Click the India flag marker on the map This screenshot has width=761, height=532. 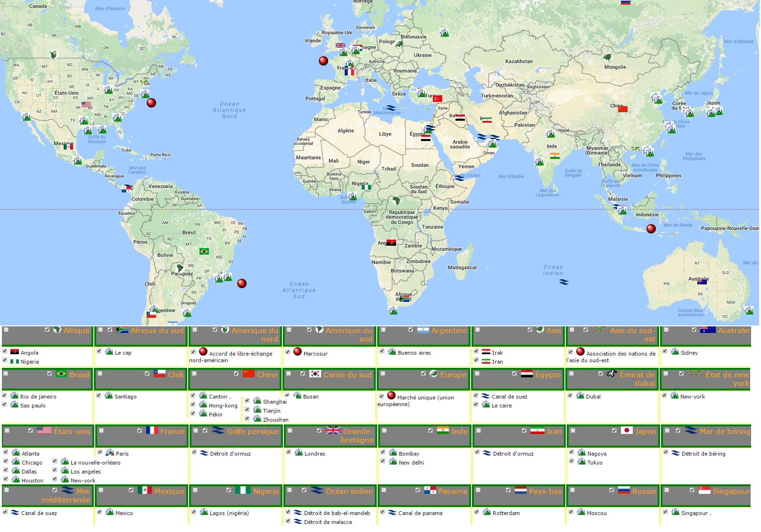tap(555, 156)
